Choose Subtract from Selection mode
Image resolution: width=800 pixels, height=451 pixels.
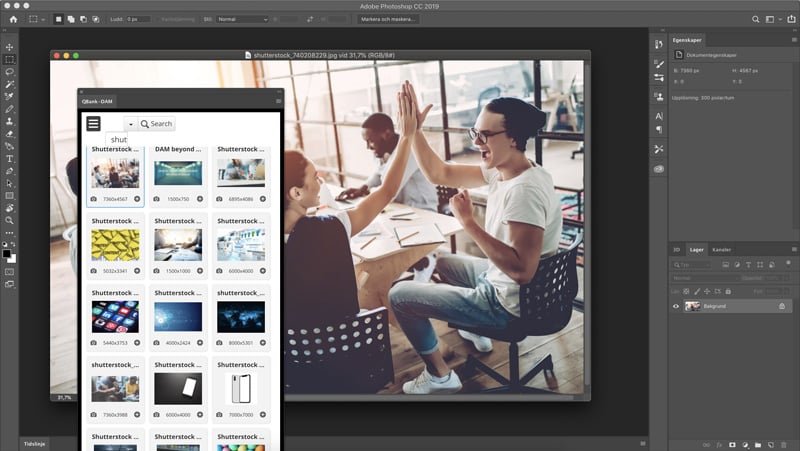83,19
